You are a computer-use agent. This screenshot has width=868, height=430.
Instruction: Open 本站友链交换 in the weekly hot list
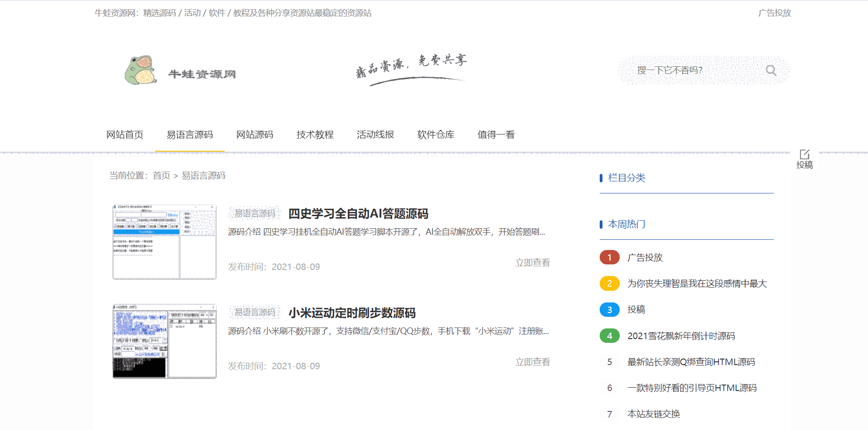(x=654, y=414)
